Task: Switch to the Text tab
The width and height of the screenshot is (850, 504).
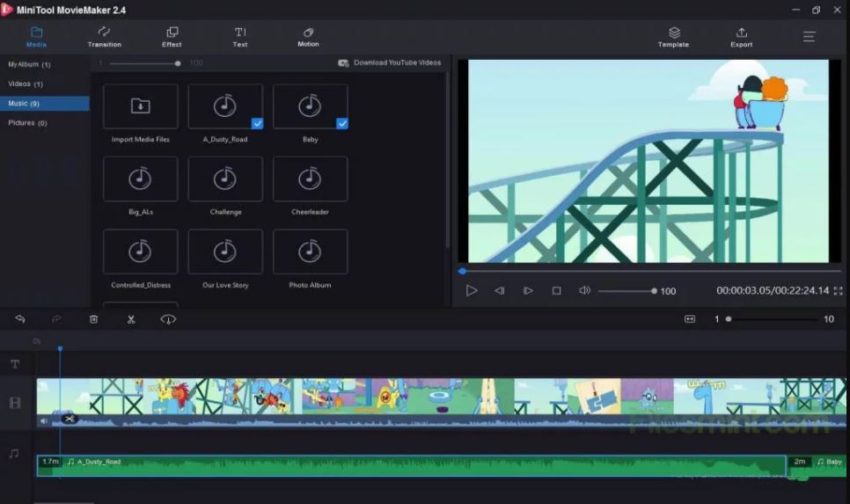Action: [x=240, y=37]
